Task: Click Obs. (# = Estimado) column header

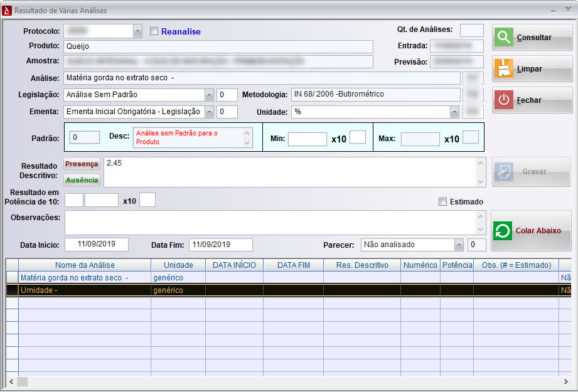Action: [x=516, y=265]
